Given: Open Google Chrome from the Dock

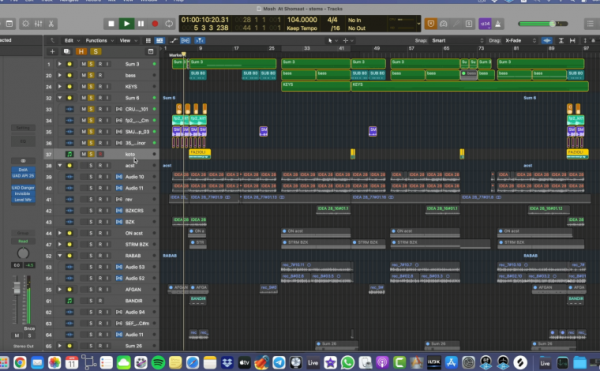Looking at the screenshot, I should 20,362.
